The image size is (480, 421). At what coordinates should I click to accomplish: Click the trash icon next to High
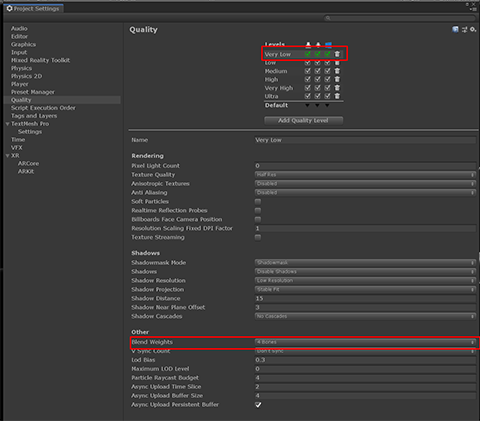point(337,79)
